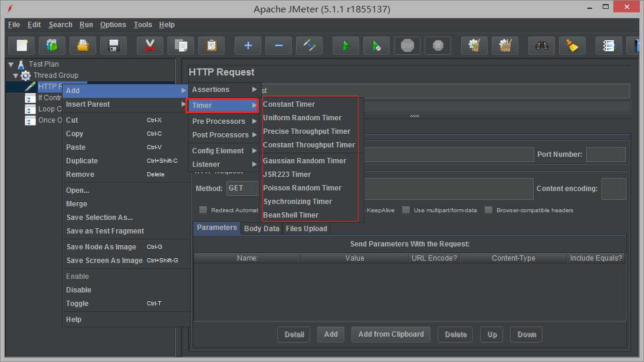Switch to the Files Upload tab
This screenshot has width=644, height=362.
point(307,229)
